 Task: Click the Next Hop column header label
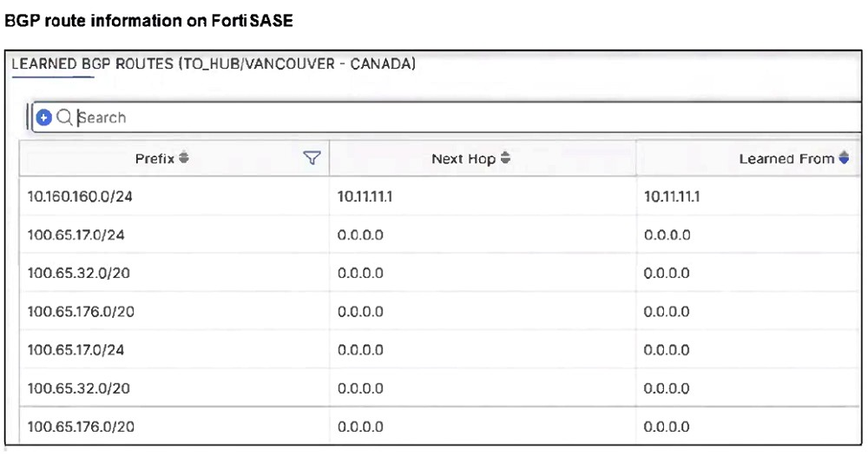click(463, 159)
